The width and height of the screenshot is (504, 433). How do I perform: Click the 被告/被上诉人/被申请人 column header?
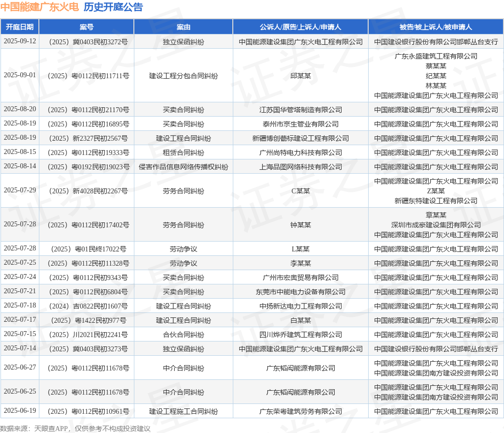pos(436,27)
